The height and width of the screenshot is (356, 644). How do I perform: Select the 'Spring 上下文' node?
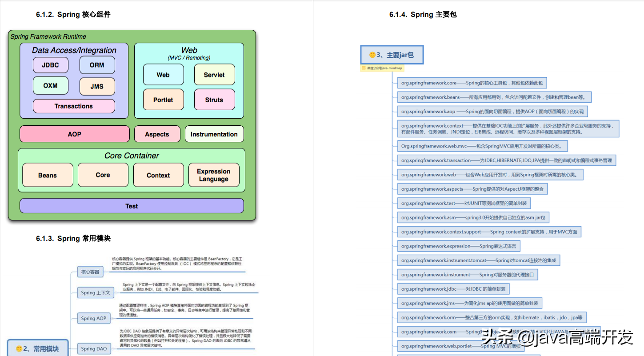click(96, 292)
